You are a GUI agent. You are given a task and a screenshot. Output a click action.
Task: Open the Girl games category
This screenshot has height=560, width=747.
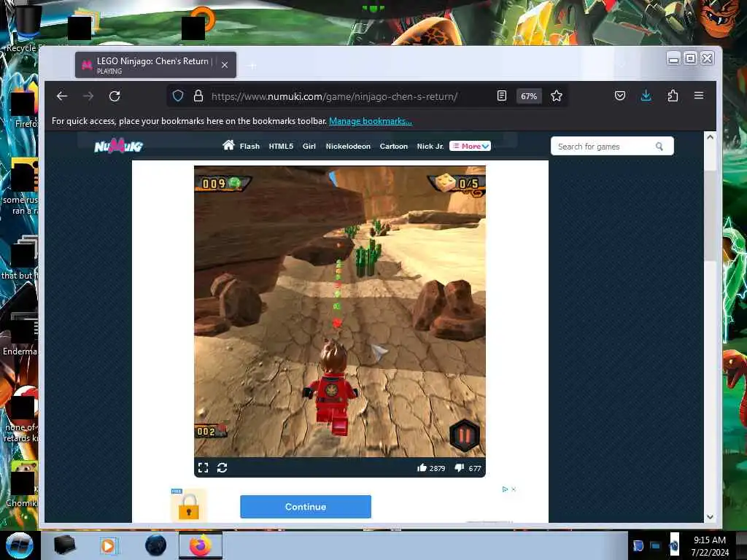pos(309,146)
